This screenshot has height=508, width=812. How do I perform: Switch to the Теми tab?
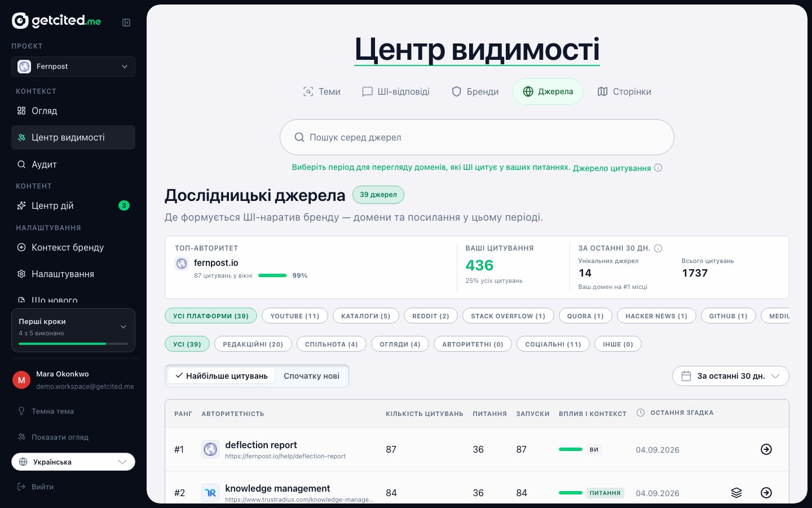321,91
